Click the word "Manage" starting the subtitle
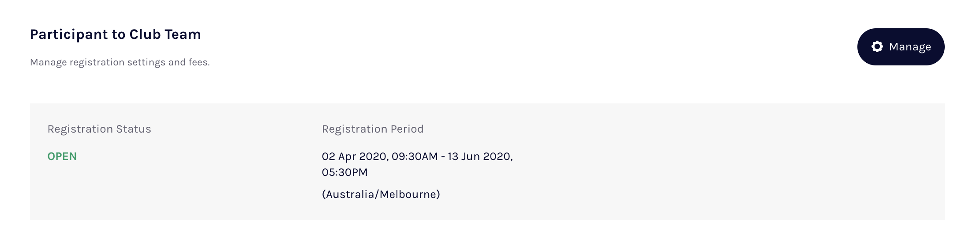The width and height of the screenshot is (980, 236). pos(48,62)
